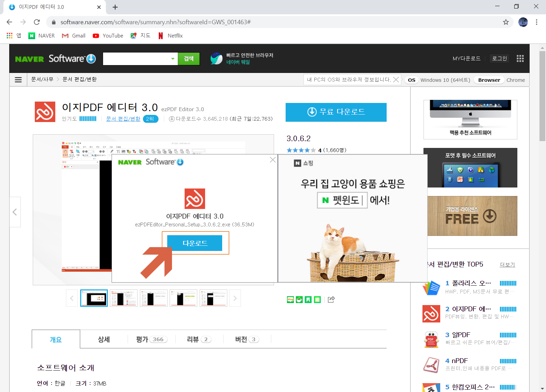Click the 이지PDF 에디터 app icon
The image size is (546, 392).
pyautogui.click(x=45, y=112)
